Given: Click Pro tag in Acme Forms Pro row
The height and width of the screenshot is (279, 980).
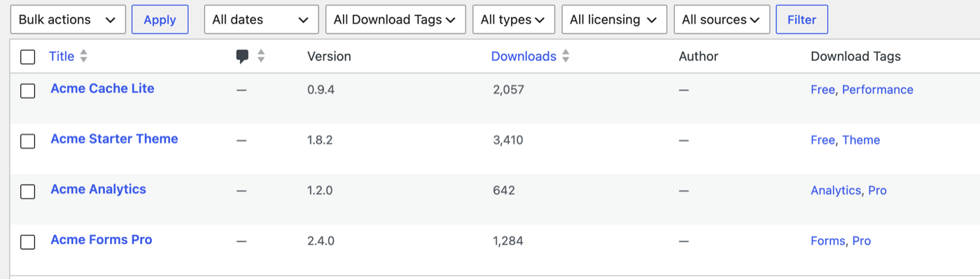Looking at the screenshot, I should pos(862,241).
